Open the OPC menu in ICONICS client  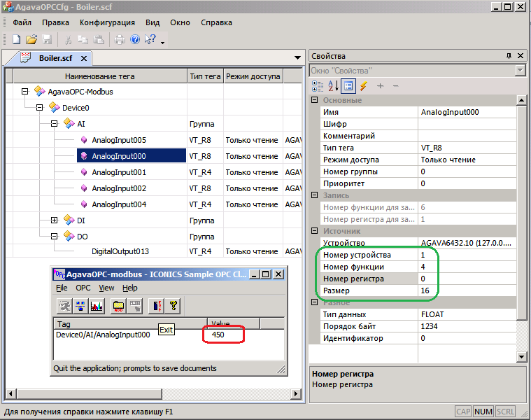[83, 288]
